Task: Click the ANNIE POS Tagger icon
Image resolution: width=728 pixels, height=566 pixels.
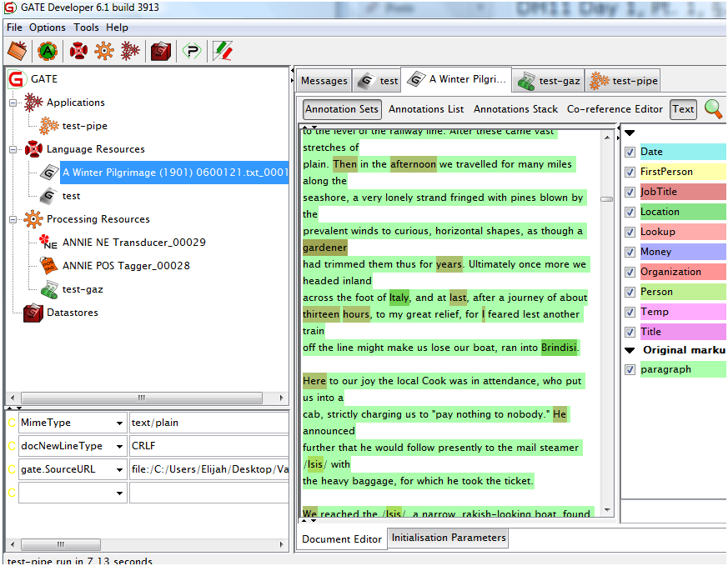Action: pyautogui.click(x=49, y=265)
